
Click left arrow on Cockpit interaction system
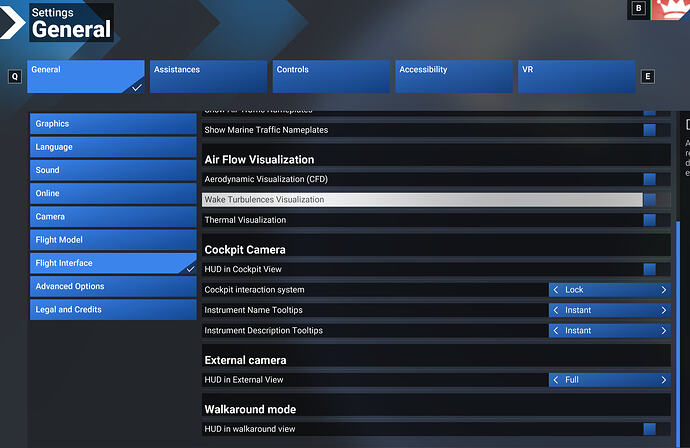[556, 290]
